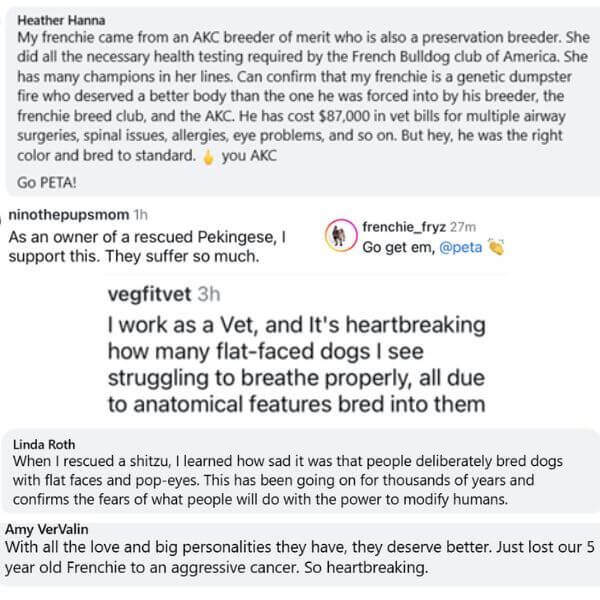Select the 'Go PETA!' line in Heather's comment

47,183
